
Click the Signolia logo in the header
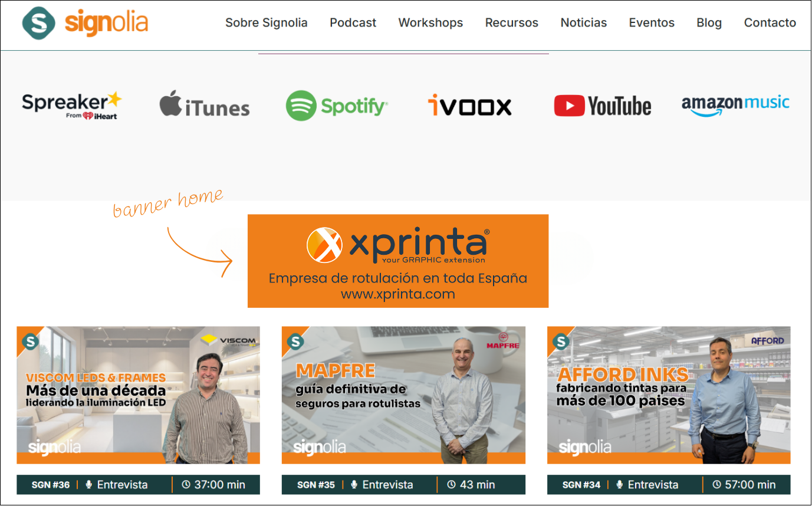click(x=85, y=22)
